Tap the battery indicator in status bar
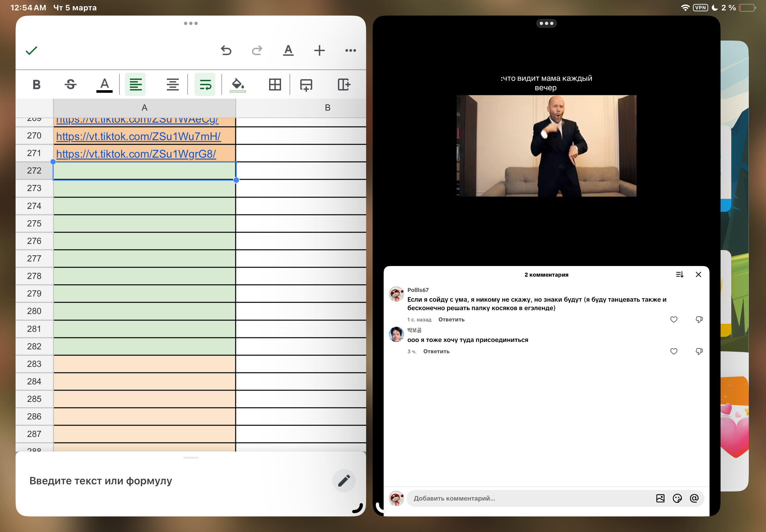Image resolution: width=766 pixels, height=532 pixels. [747, 8]
